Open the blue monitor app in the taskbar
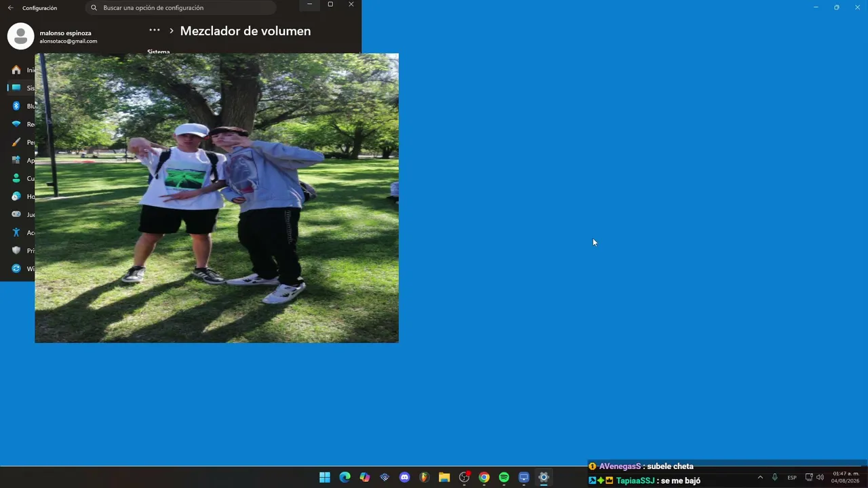 (x=524, y=477)
